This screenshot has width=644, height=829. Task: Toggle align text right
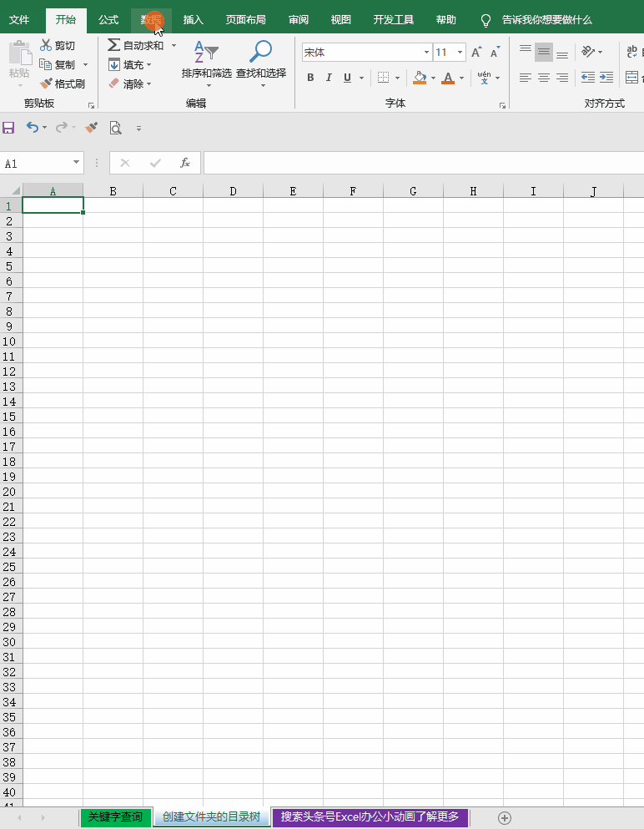click(562, 78)
